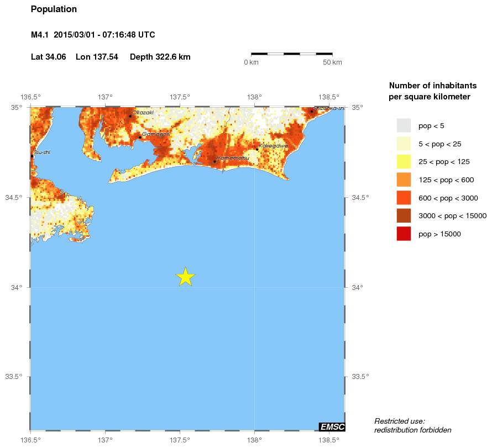The image size is (492, 448).
Task: Click the 'Depth 322.6 km' text
Action: pos(160,57)
